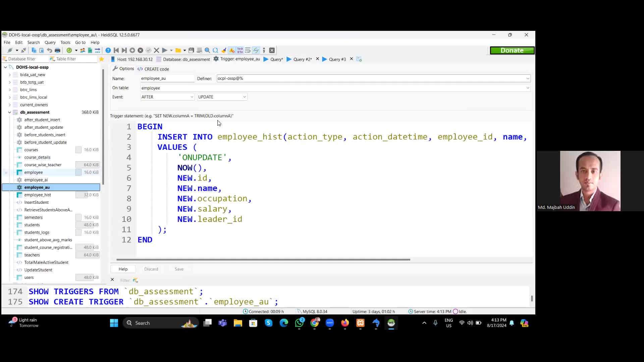Click the Donate button

(x=512, y=50)
